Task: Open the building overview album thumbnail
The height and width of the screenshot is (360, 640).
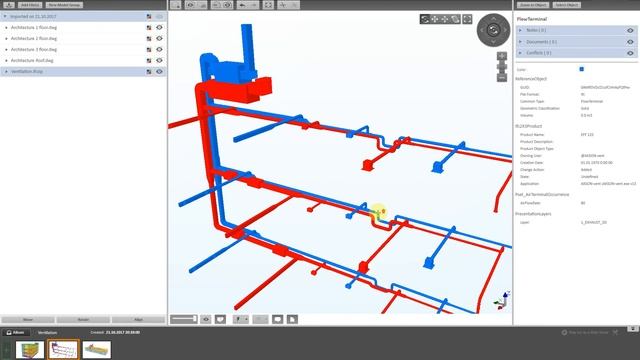Action: tap(30, 350)
